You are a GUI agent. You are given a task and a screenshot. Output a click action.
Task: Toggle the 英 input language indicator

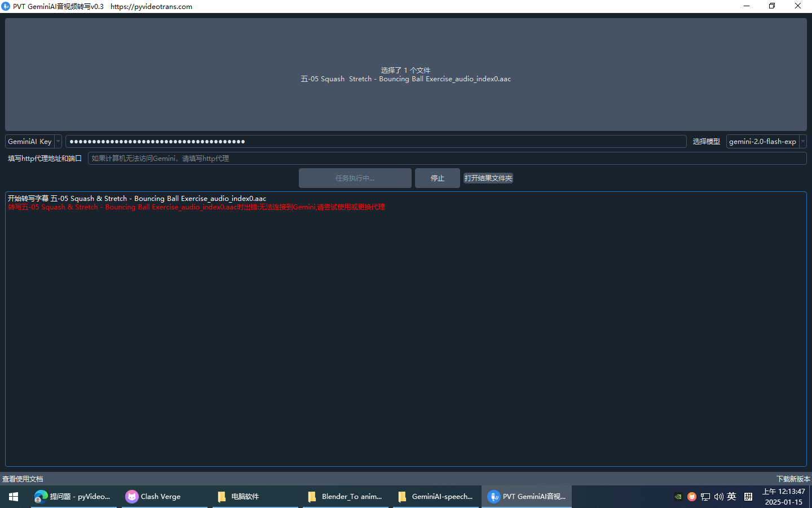pos(731,497)
